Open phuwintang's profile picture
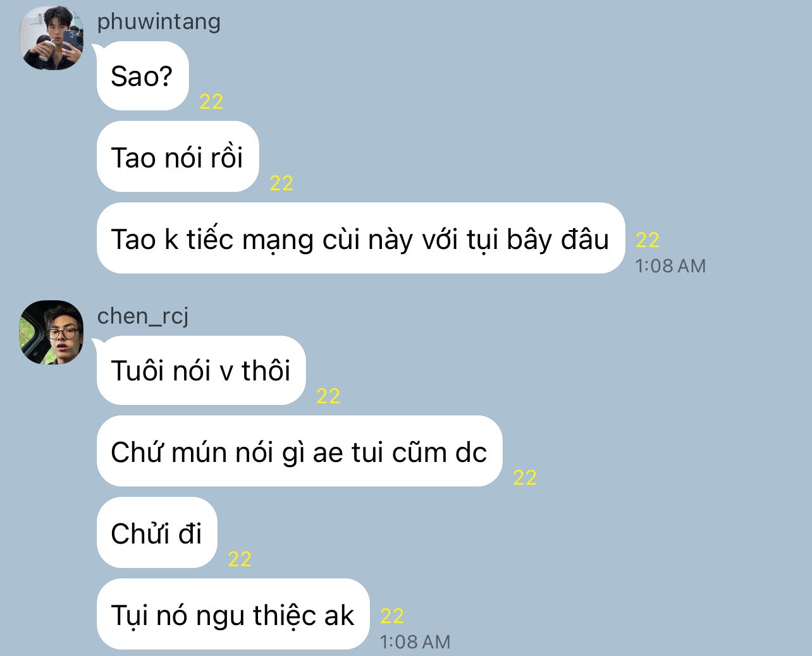812x656 pixels. (52, 38)
